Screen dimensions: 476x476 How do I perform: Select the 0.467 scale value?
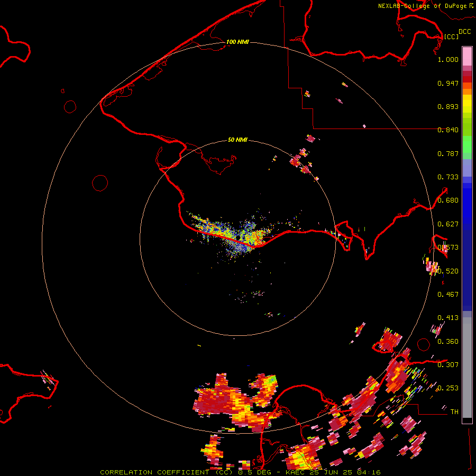point(448,295)
